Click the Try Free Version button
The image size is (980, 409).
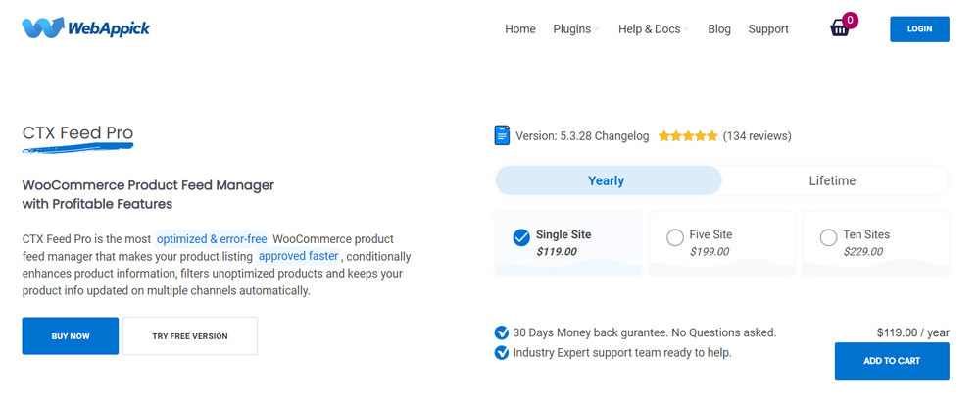point(190,336)
